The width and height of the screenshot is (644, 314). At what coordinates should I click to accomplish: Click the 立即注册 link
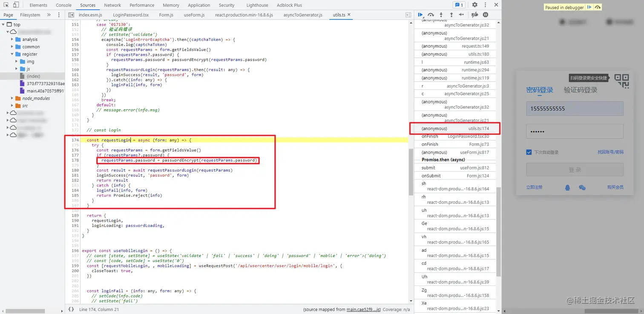(534, 187)
